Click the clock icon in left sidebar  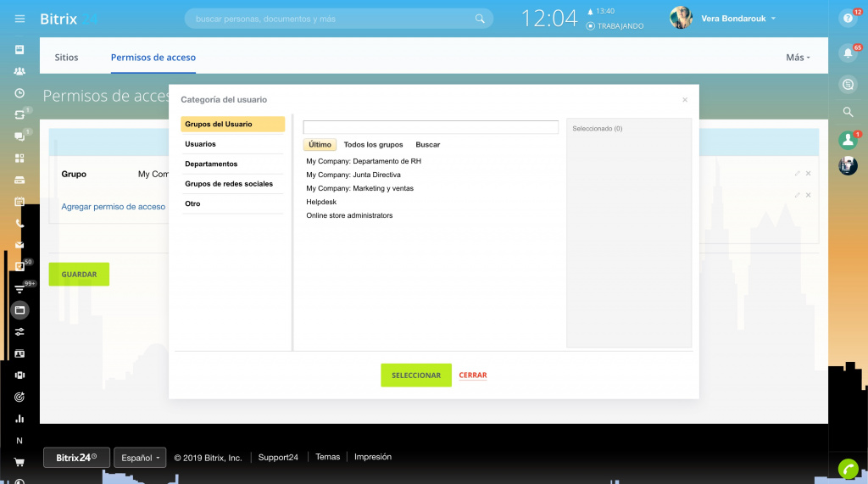pyautogui.click(x=19, y=93)
